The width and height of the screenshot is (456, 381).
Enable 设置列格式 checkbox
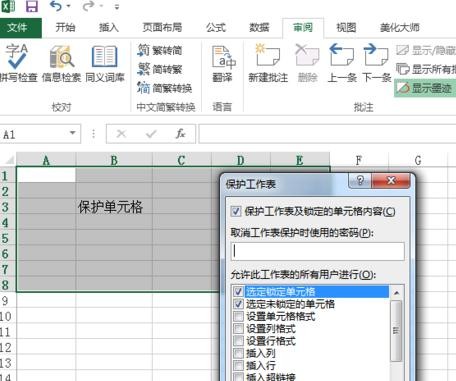click(x=238, y=329)
